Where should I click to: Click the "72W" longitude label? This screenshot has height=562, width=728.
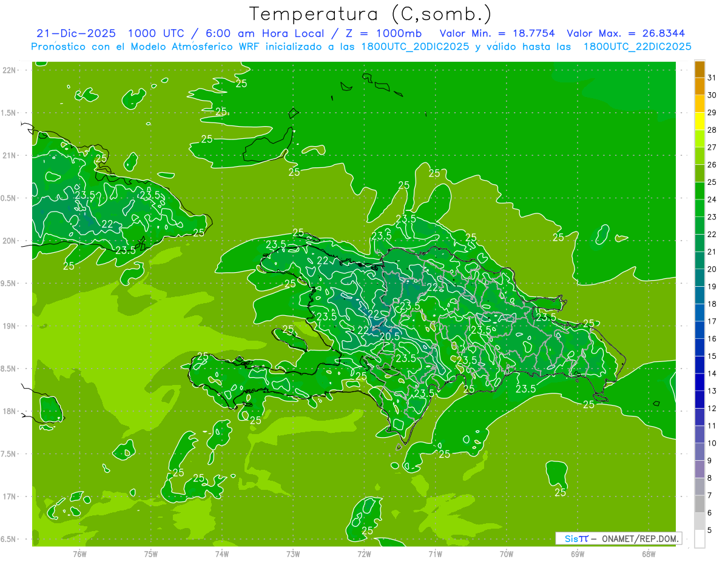pyautogui.click(x=364, y=554)
